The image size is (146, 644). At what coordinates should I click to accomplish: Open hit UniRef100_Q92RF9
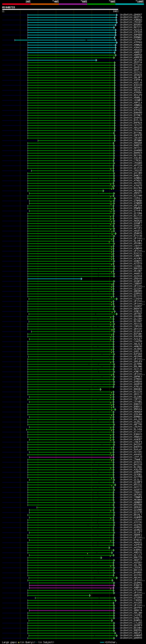(x=131, y=625)
